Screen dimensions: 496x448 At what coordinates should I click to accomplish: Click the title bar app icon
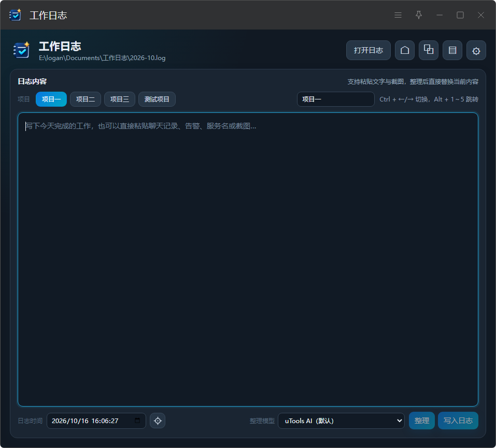pyautogui.click(x=15, y=15)
